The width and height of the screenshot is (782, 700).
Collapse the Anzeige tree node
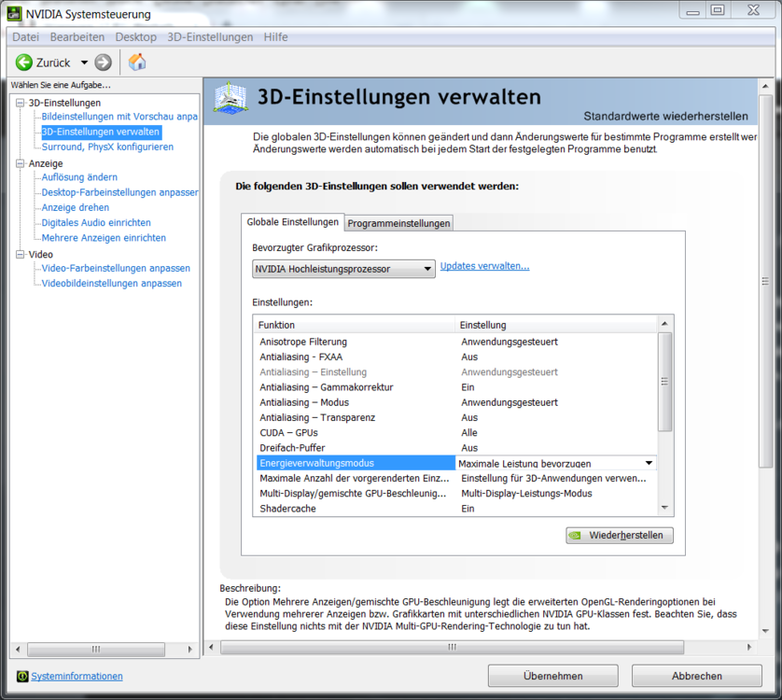pyautogui.click(x=21, y=163)
